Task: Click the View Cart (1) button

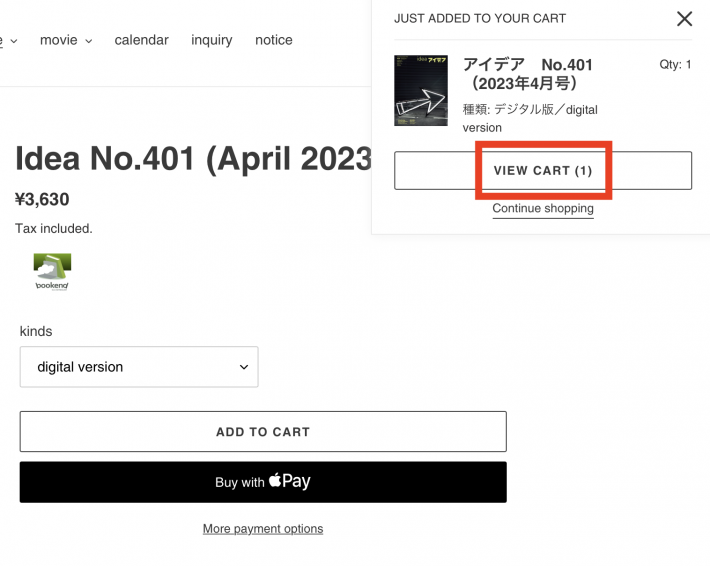Action: (x=543, y=171)
